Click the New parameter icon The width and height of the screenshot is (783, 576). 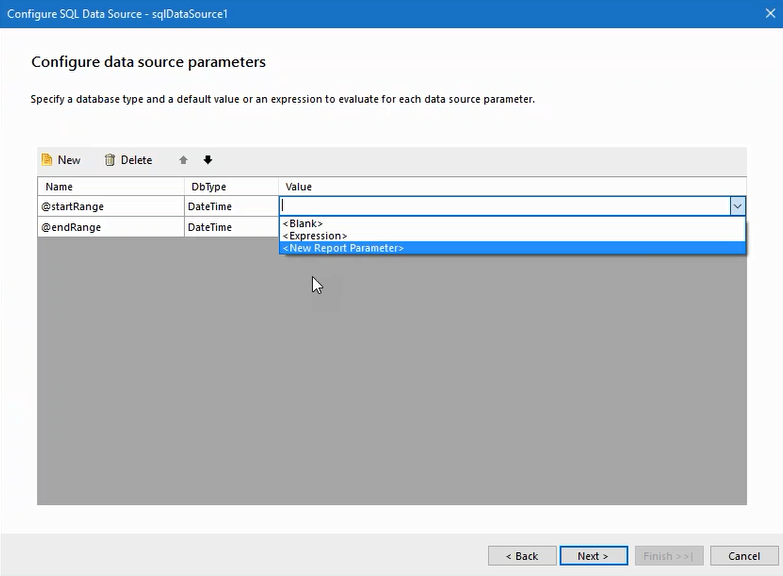47,160
